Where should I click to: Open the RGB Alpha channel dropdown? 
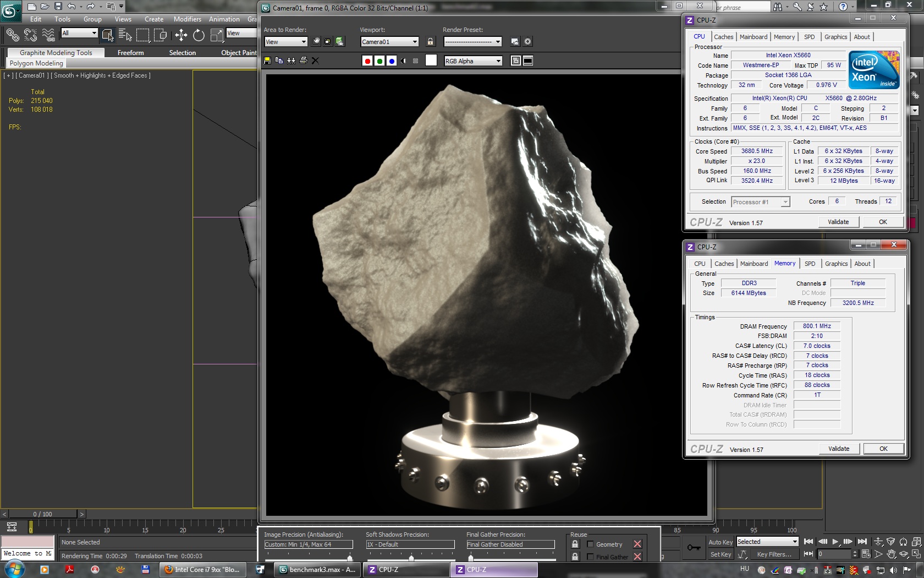point(473,61)
